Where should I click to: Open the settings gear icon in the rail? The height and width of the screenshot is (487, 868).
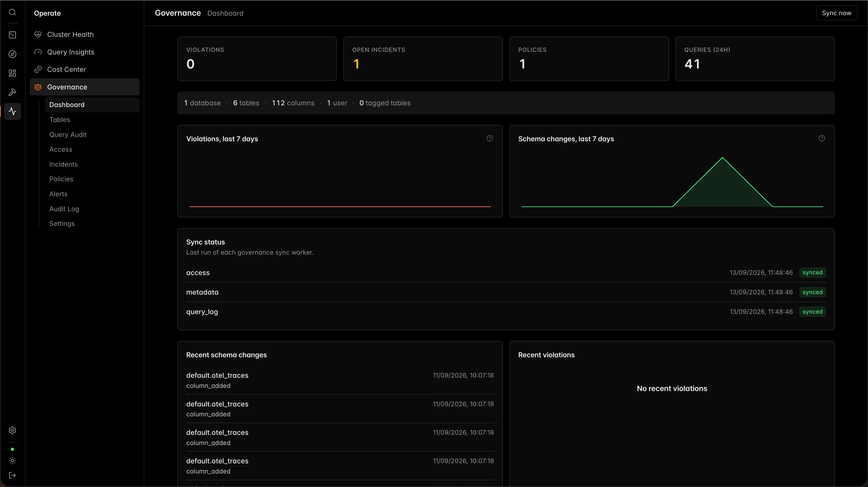click(13, 430)
